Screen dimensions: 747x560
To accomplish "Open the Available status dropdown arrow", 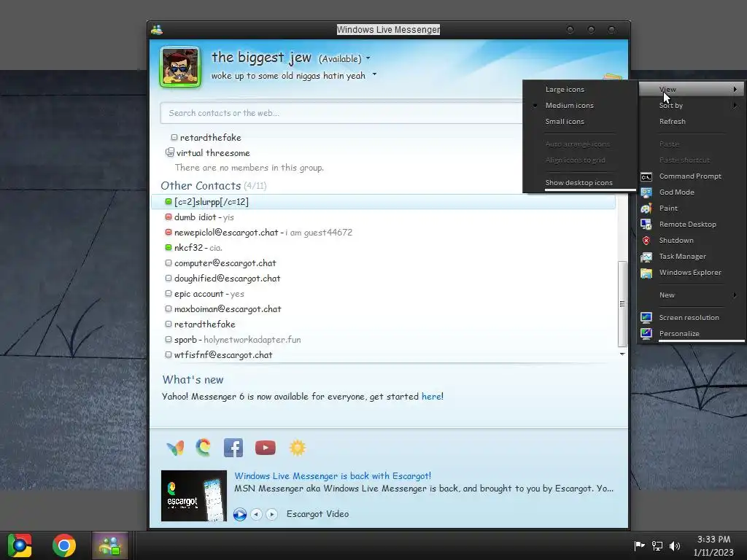I will point(368,58).
